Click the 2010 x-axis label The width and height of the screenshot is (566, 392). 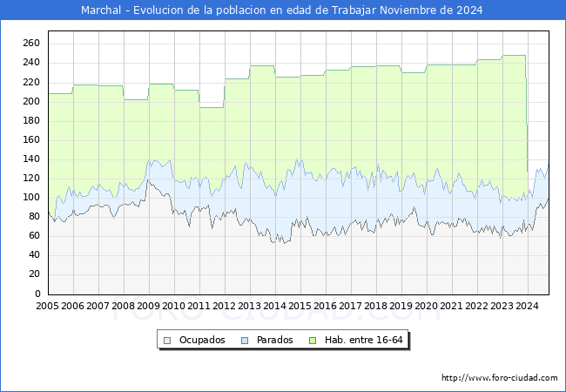tap(174, 306)
